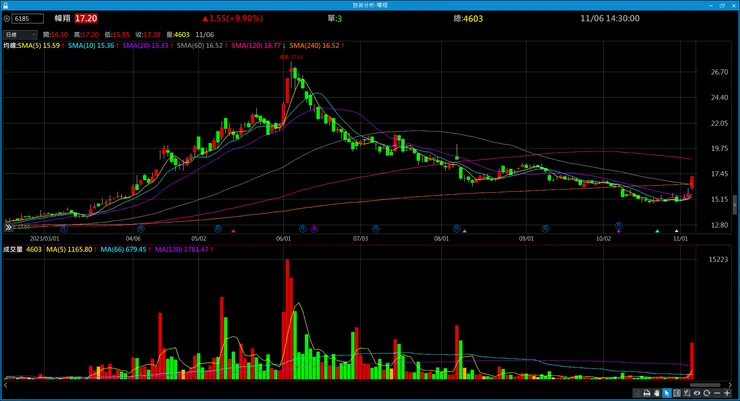Click the SMA(240) 16.52 moving average label
The height and width of the screenshot is (401, 740).
316,46
